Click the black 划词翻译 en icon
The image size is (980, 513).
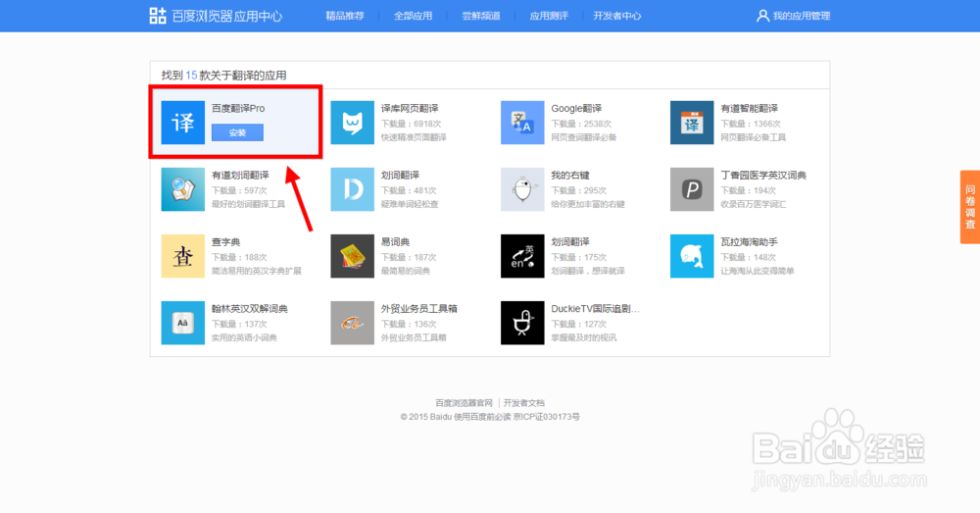click(x=522, y=256)
